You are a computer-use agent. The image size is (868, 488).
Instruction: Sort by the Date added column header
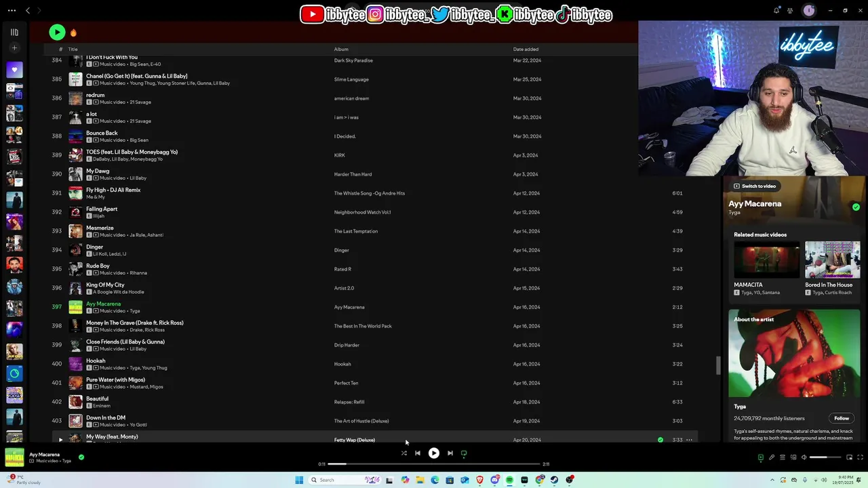(526, 49)
